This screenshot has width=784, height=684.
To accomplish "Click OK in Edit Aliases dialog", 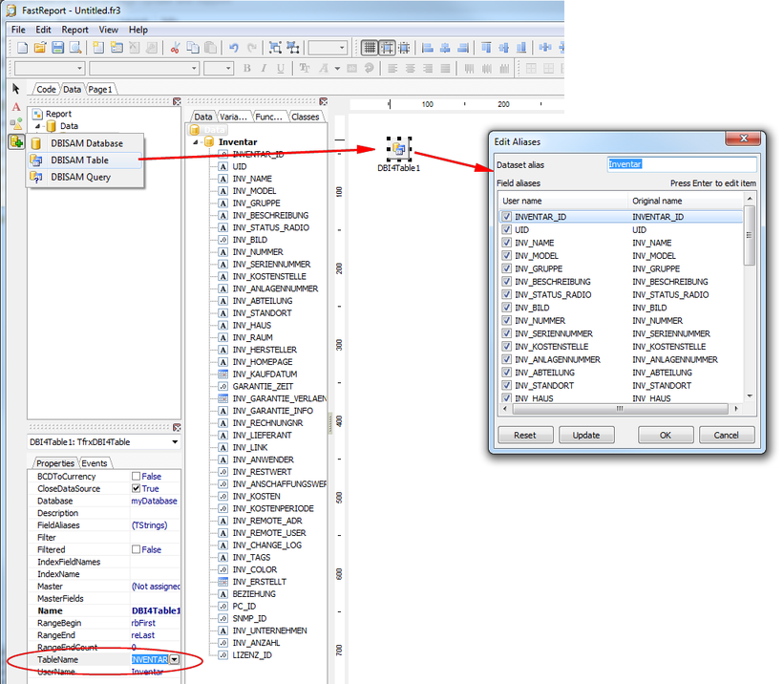I will tap(666, 435).
